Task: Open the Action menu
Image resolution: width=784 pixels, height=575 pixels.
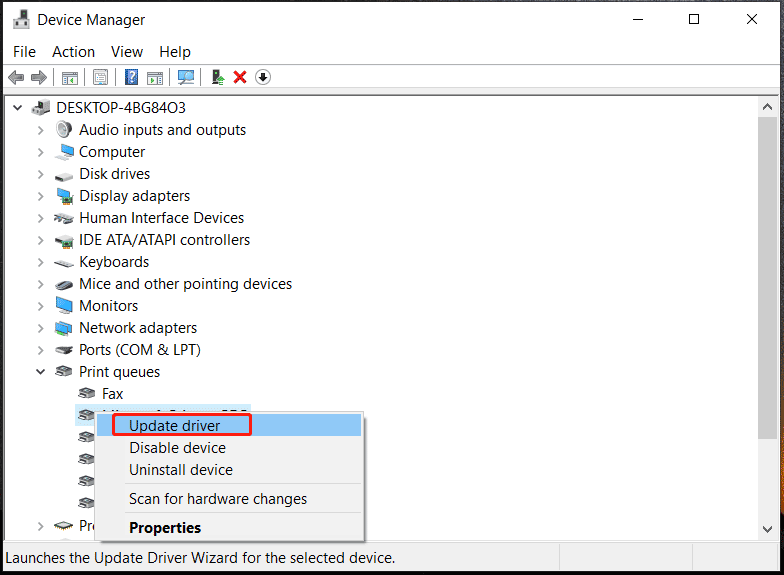Action: [x=74, y=52]
